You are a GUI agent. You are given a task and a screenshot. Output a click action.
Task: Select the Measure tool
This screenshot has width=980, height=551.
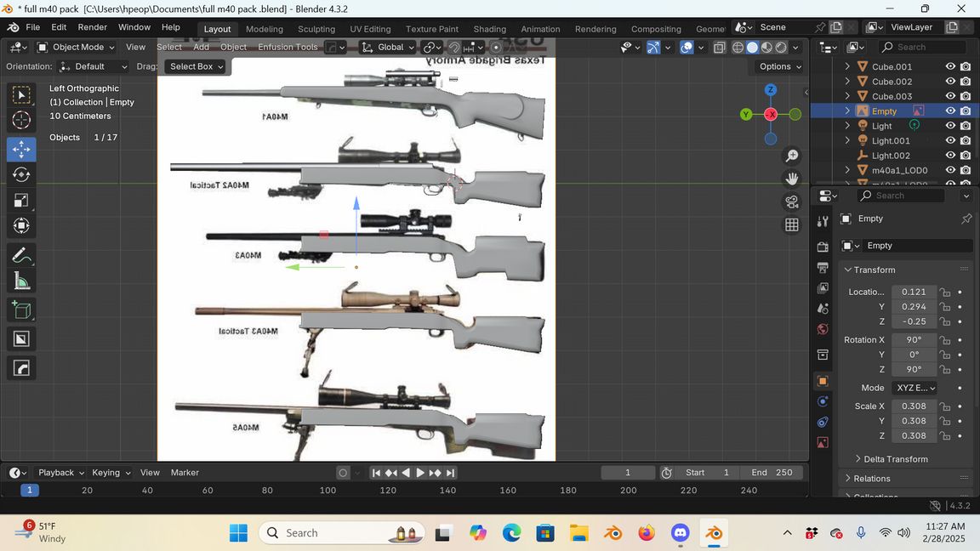point(21,281)
